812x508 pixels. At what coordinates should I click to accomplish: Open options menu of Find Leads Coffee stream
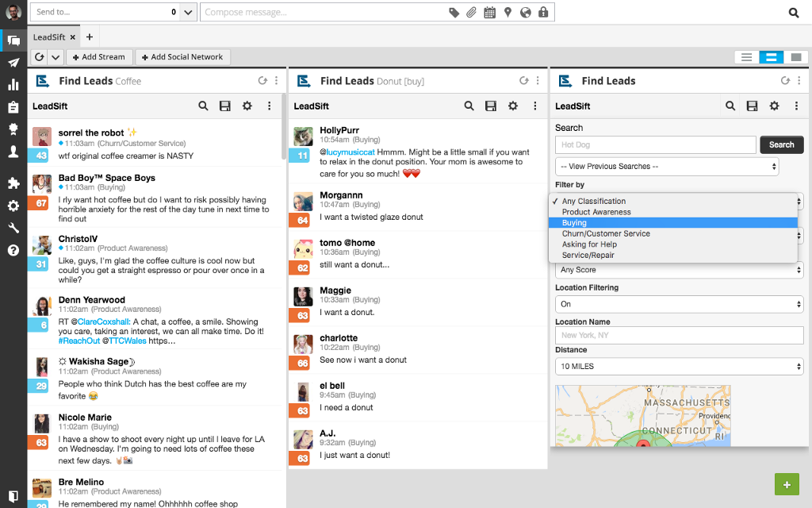click(276, 80)
